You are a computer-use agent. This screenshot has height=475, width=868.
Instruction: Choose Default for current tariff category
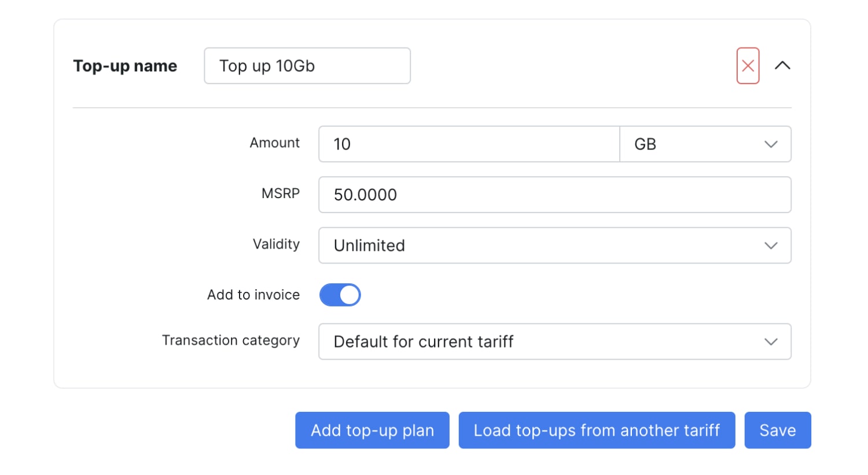pos(554,342)
